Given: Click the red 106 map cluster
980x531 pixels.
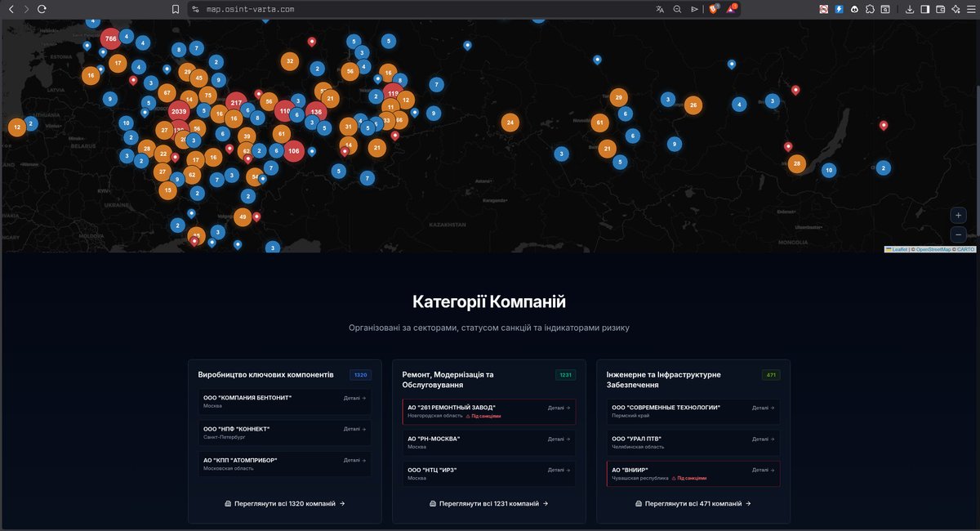Looking at the screenshot, I should pyautogui.click(x=294, y=151).
